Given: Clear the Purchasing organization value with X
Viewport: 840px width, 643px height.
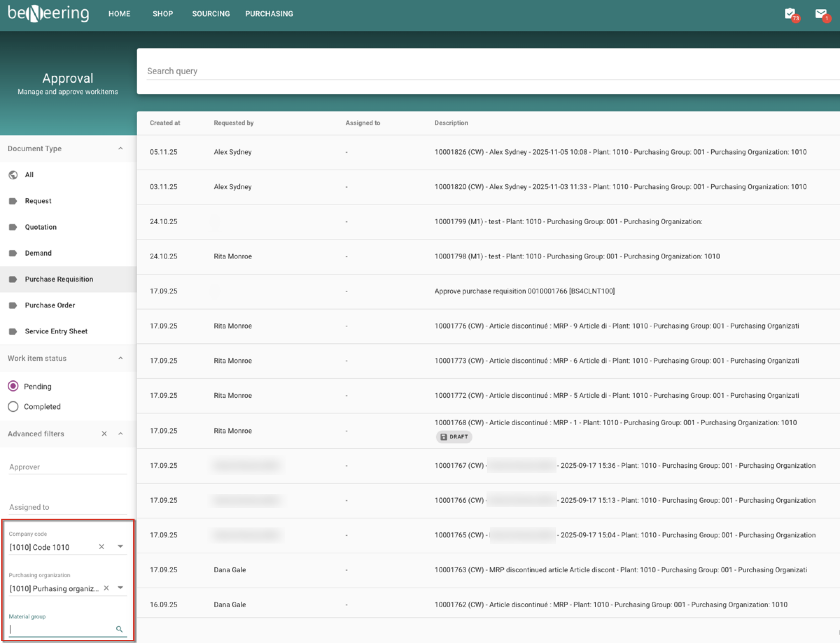Looking at the screenshot, I should pyautogui.click(x=106, y=588).
